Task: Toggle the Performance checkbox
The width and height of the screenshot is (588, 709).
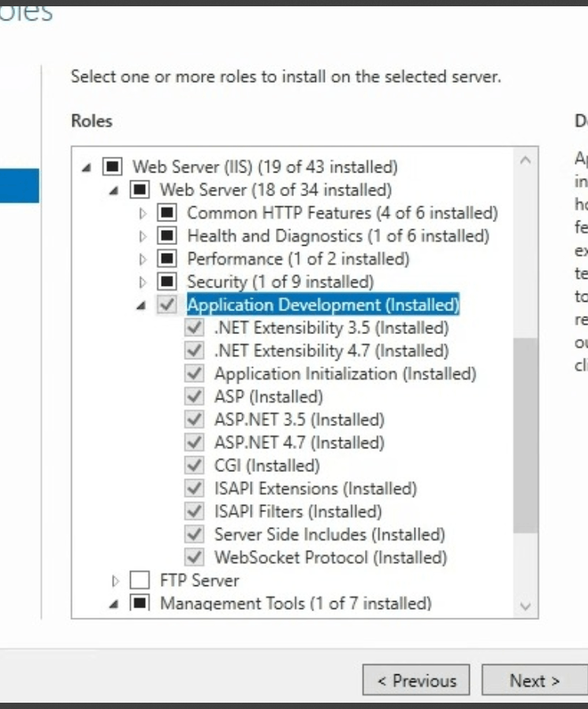Action: coord(167,258)
